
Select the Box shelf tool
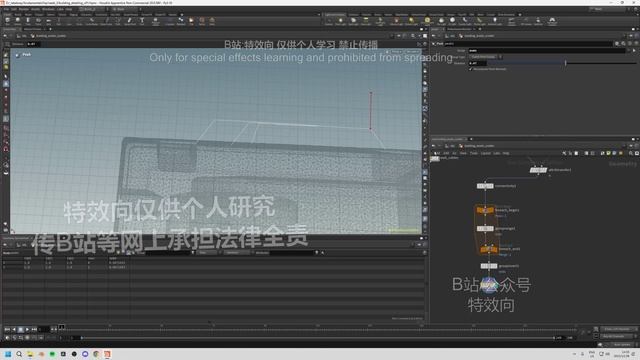coord(7,21)
